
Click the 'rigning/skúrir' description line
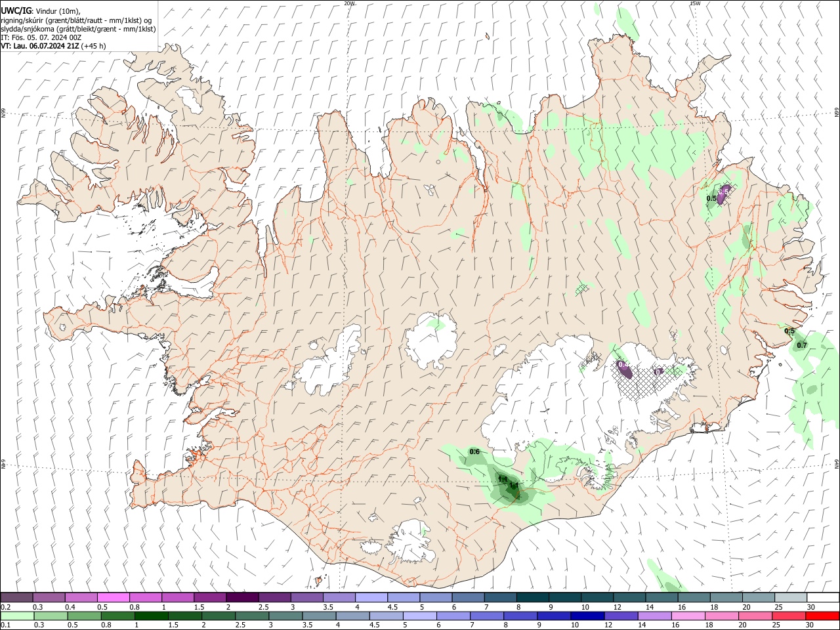click(x=76, y=20)
